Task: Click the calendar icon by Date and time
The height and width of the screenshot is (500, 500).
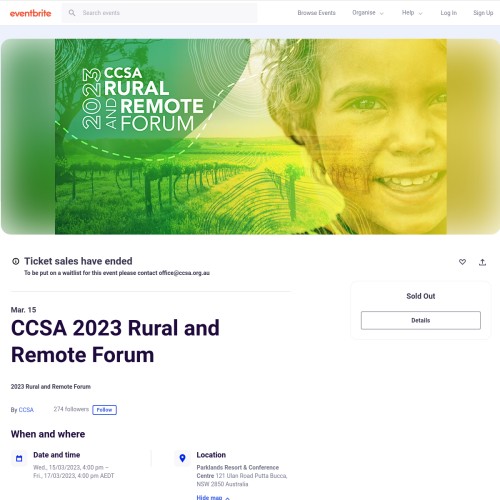Action: [x=19, y=459]
